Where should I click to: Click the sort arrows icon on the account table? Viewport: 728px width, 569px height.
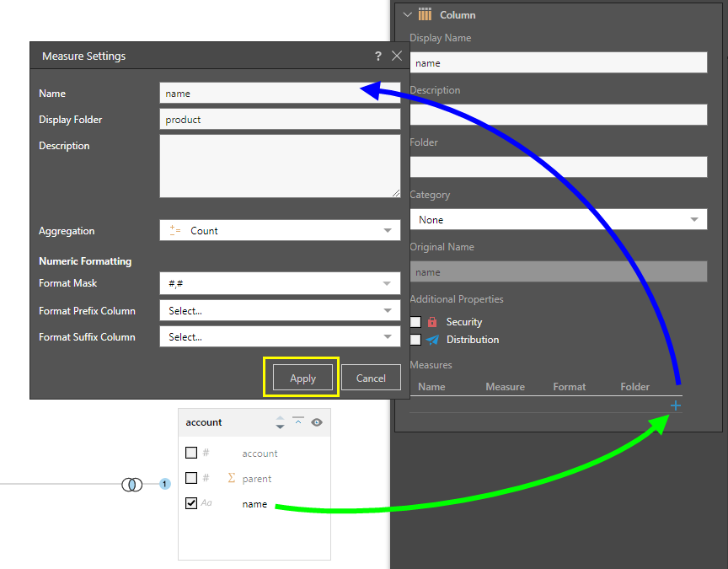coord(281,422)
